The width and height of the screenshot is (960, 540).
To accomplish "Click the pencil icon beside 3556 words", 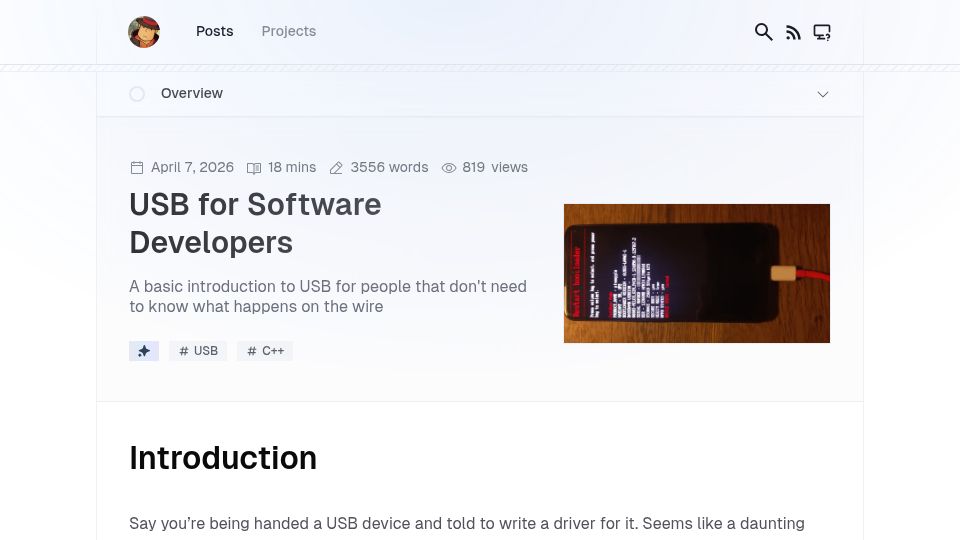I will click(x=336, y=168).
